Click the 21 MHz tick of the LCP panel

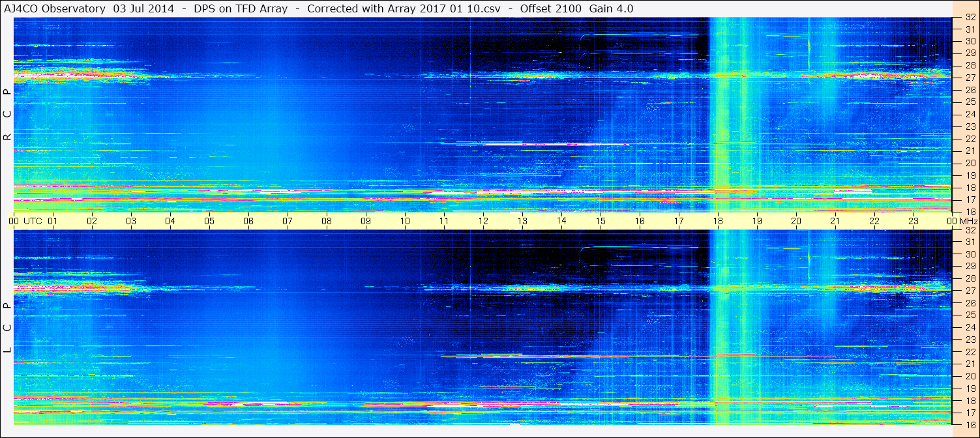tap(970, 364)
